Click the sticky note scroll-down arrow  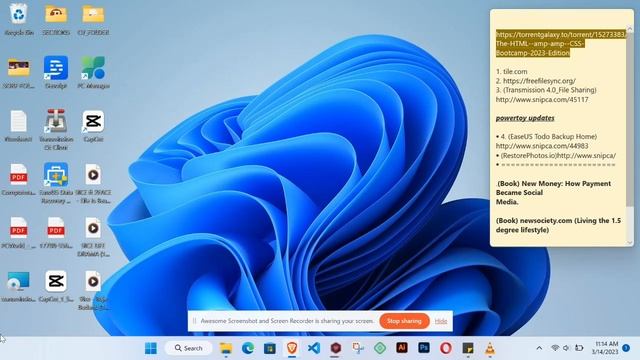click(630, 242)
